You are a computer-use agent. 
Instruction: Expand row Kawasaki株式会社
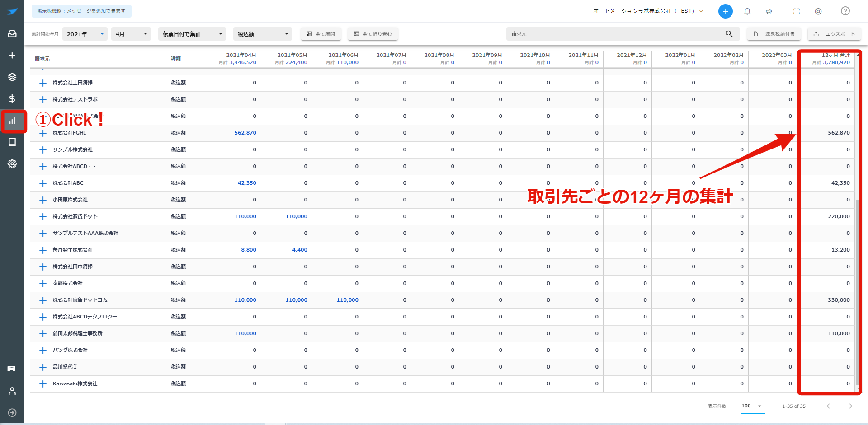coord(43,384)
